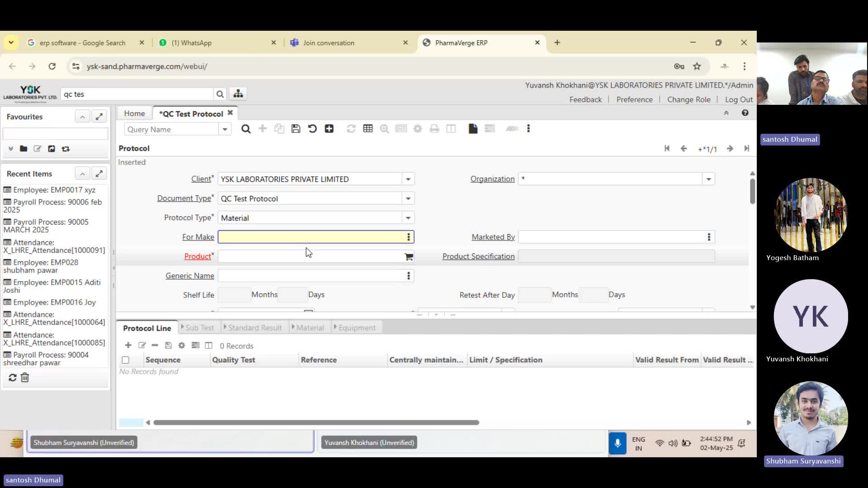Open the For Make field options dots

[x=409, y=237]
